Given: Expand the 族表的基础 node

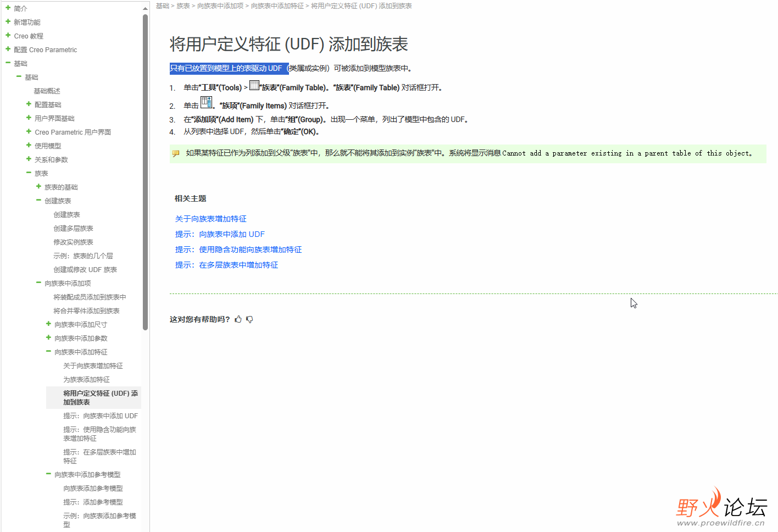Looking at the screenshot, I should pyautogui.click(x=38, y=186).
